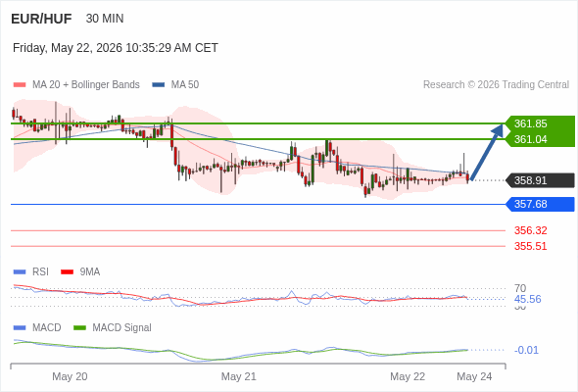This screenshot has width=578, height=392.
Task: Click the 355.51 support level label
Action: [x=530, y=246]
